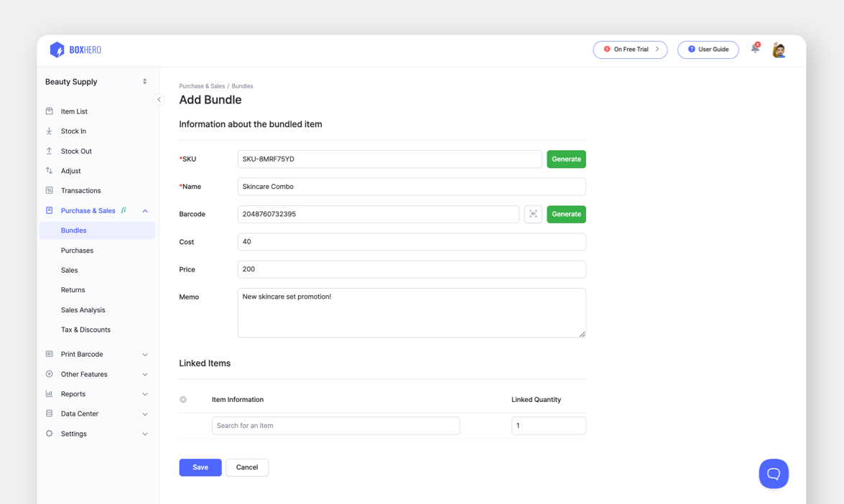
Task: Click the barcode scan icon
Action: point(533,214)
